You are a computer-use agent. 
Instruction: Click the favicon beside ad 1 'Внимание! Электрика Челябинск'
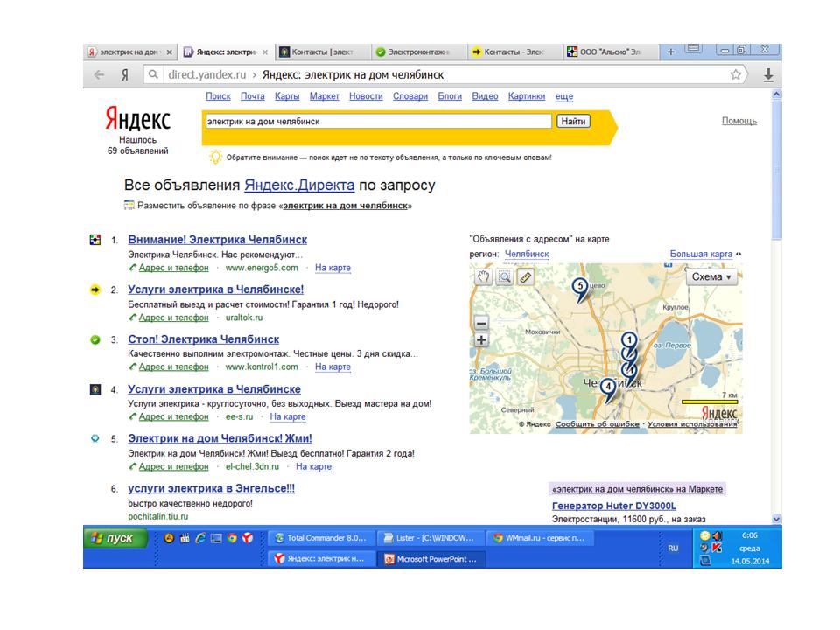[x=94, y=240]
